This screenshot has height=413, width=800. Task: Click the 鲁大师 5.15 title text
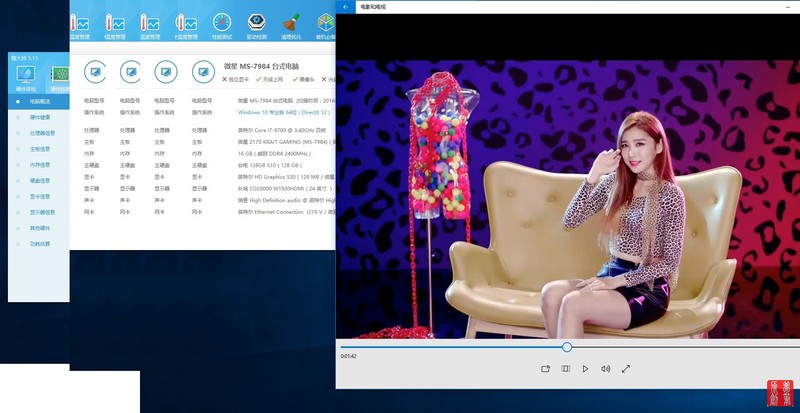coord(25,58)
